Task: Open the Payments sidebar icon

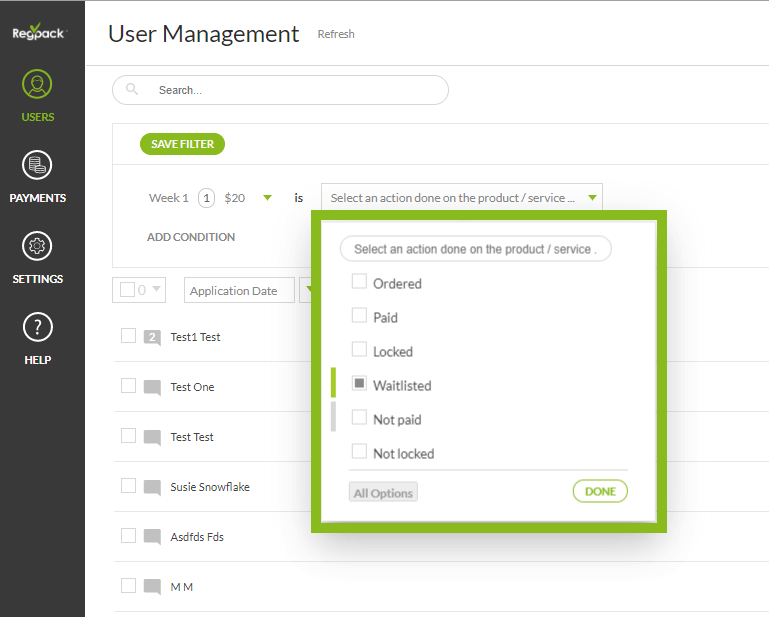Action: pyautogui.click(x=38, y=165)
